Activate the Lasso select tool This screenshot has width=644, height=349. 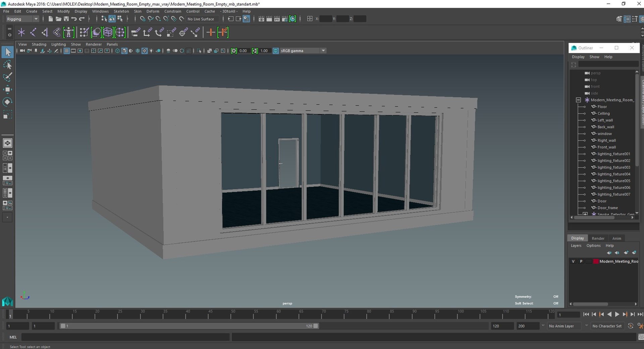click(7, 65)
